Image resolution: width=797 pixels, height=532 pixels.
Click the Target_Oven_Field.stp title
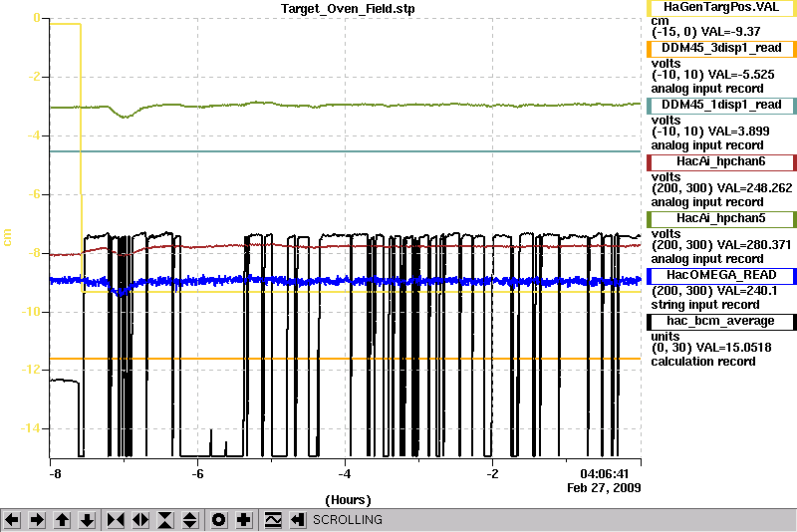click(348, 9)
